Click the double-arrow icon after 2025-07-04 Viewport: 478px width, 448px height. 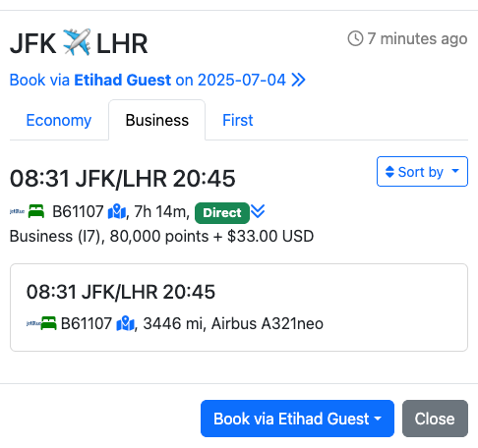click(298, 80)
